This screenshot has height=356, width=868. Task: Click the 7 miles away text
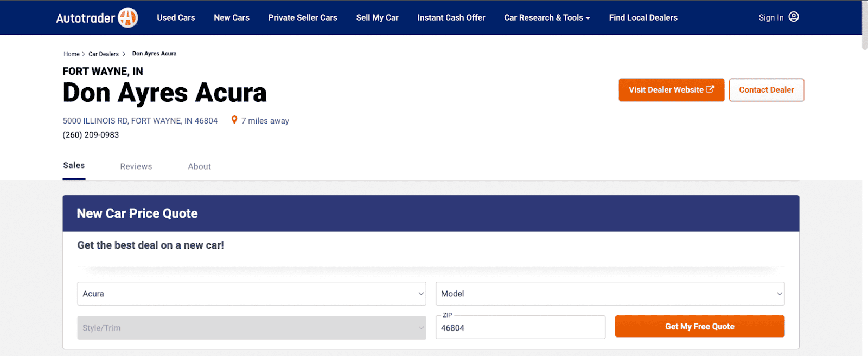click(x=265, y=121)
